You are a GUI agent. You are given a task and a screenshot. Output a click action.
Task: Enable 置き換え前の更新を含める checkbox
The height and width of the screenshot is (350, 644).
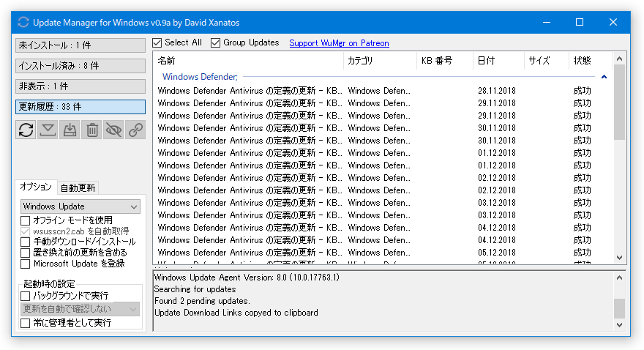(26, 253)
